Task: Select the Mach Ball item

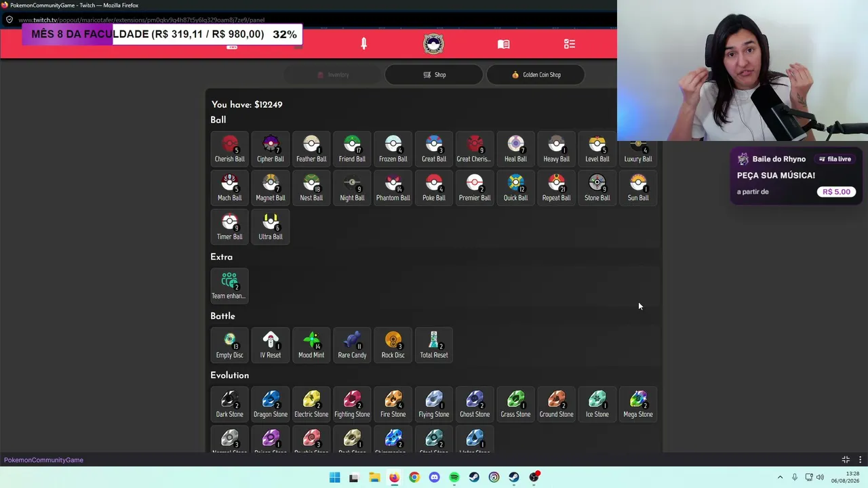Action: pyautogui.click(x=230, y=188)
